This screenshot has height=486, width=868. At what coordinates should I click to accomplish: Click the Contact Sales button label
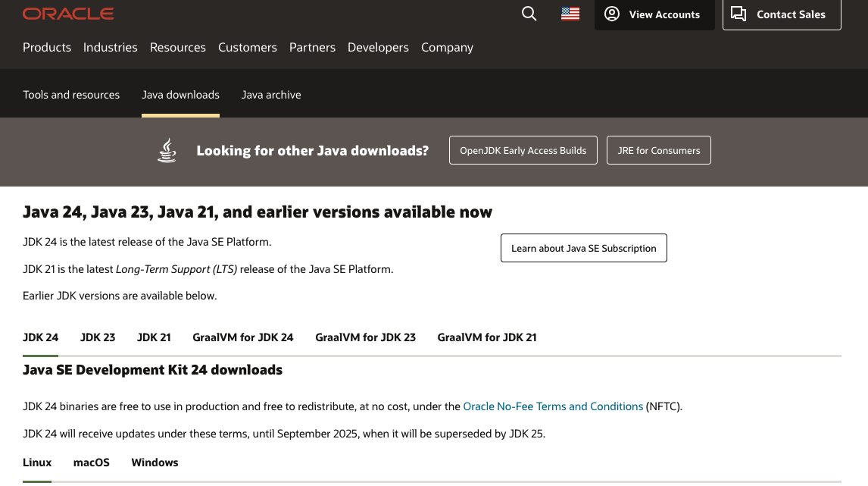[791, 15]
